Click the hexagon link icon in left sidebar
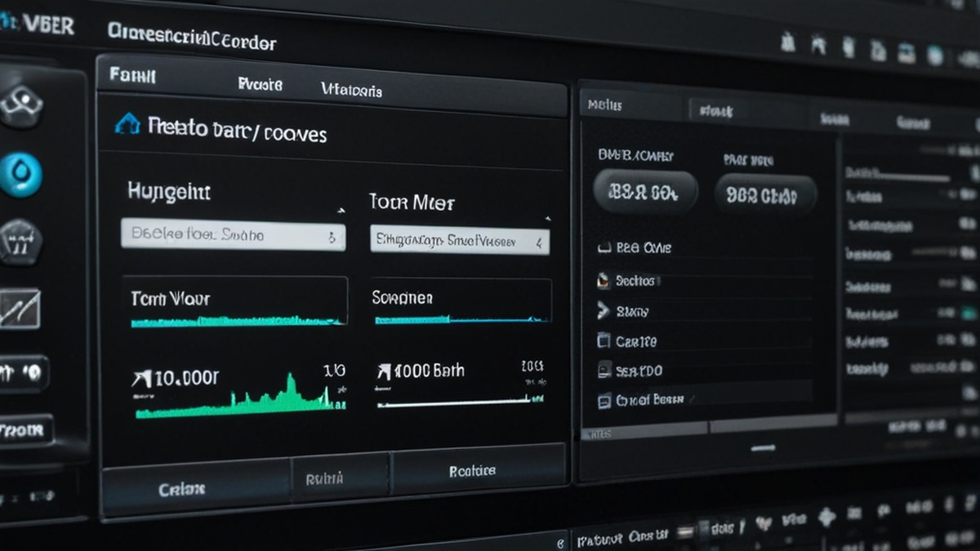The height and width of the screenshot is (551, 980). coord(20,107)
